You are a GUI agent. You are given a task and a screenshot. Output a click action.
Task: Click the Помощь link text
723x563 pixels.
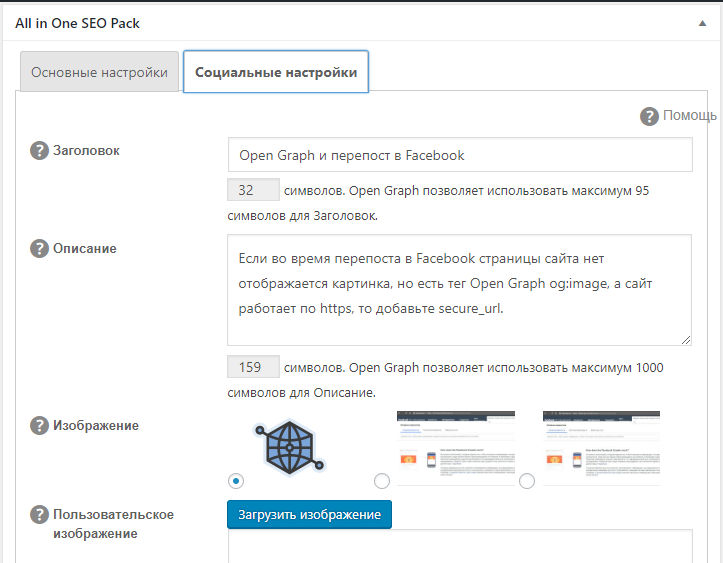(x=690, y=116)
